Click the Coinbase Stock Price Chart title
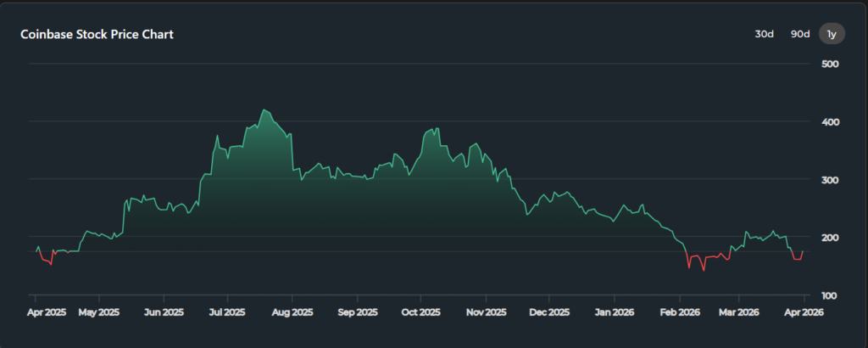The width and height of the screenshot is (868, 348). [97, 35]
